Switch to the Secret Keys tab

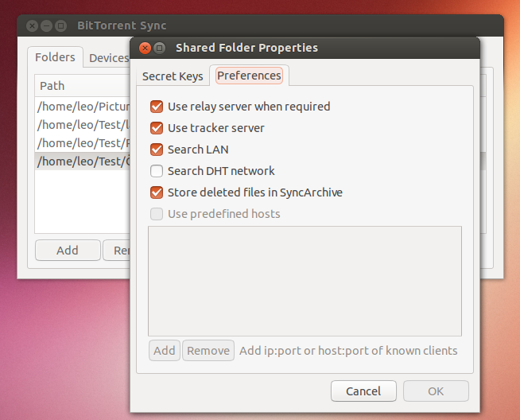[173, 76]
